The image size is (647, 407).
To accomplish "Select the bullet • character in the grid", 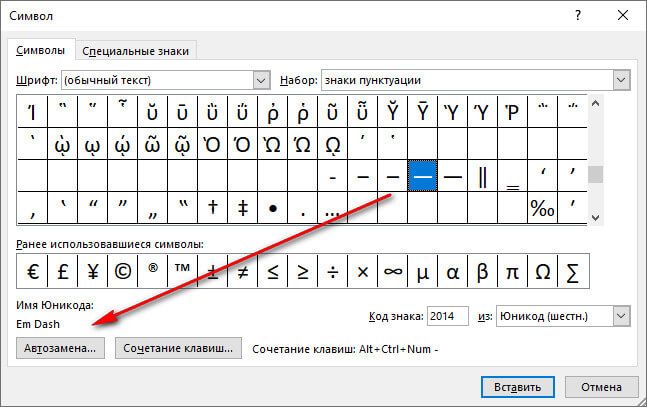I will (x=273, y=207).
